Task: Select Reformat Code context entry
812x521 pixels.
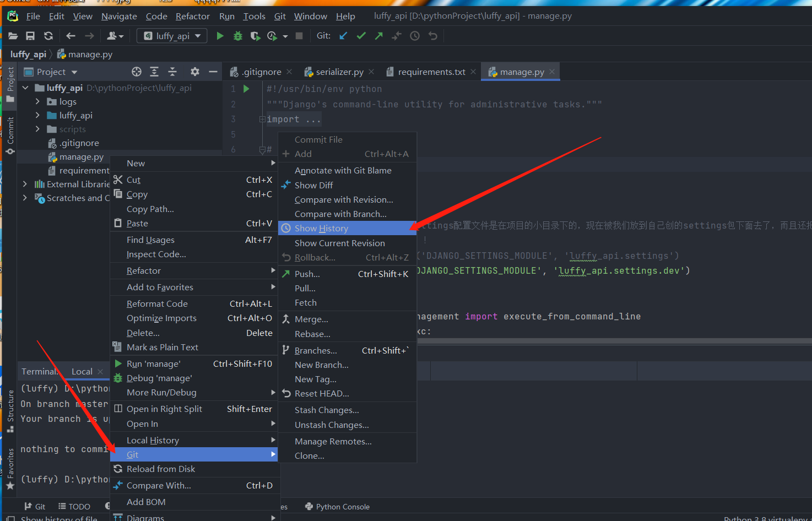Action: click(x=194, y=303)
